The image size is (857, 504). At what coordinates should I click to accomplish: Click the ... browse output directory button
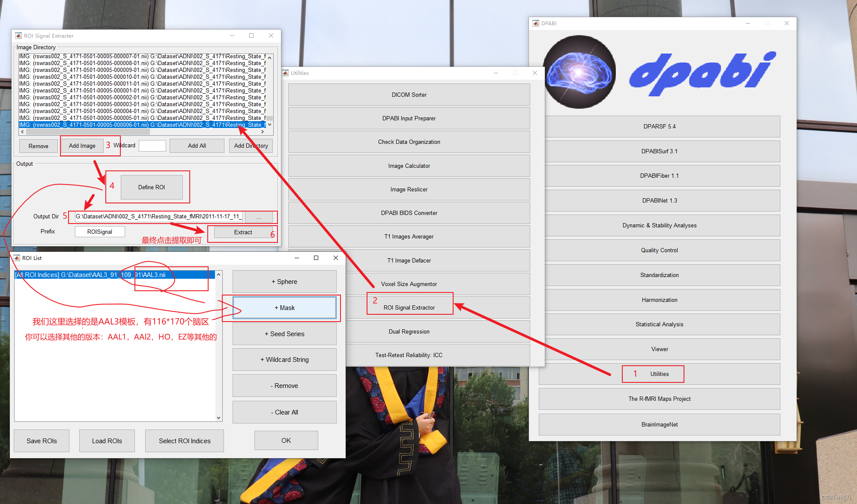point(259,217)
